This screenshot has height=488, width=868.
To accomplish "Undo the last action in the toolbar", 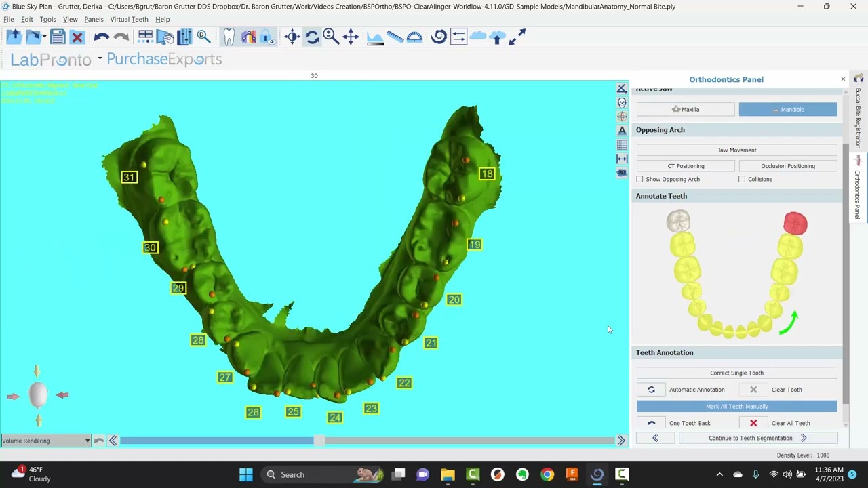I will (x=102, y=37).
